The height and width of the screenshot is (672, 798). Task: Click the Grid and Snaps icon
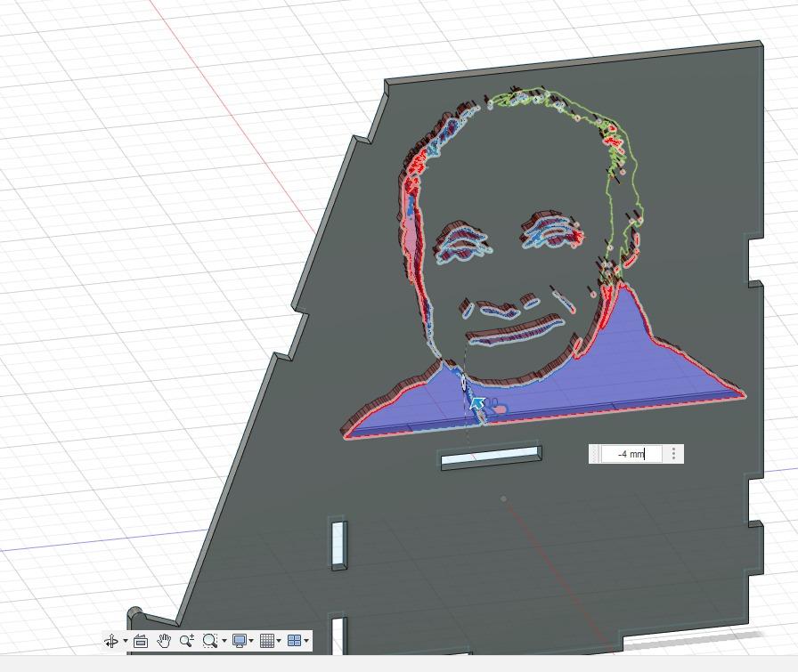(266, 641)
